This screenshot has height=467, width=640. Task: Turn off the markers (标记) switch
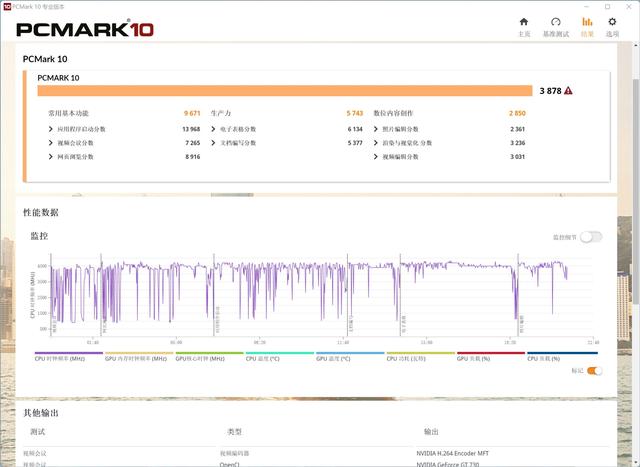pos(594,371)
